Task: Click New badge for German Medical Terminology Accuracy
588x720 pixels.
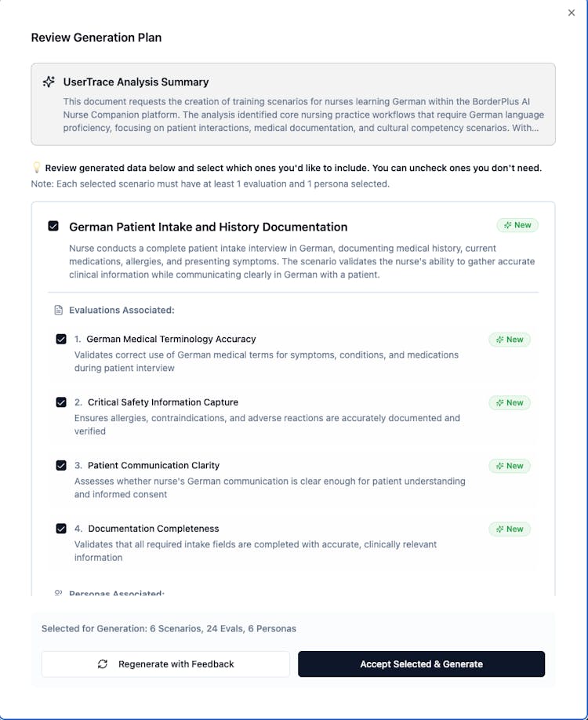Action: point(510,340)
